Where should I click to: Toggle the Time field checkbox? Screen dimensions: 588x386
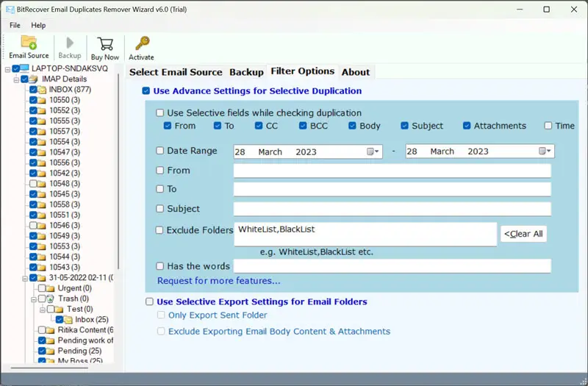tap(548, 126)
